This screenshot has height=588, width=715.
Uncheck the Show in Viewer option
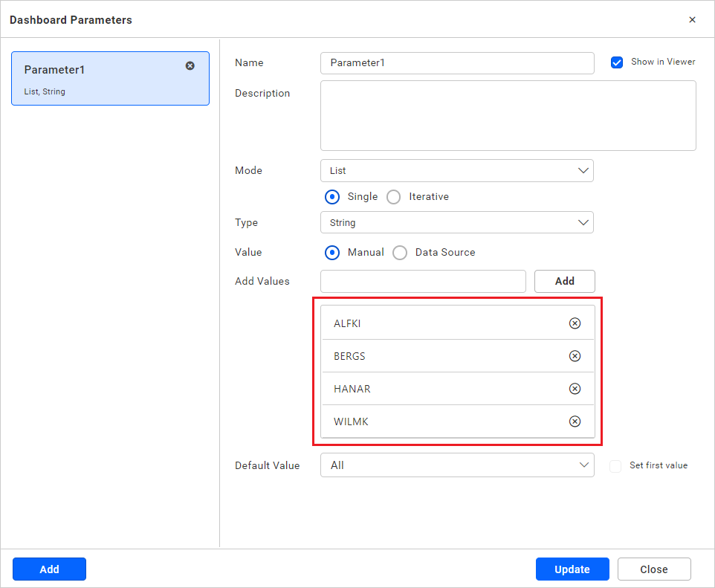coord(617,62)
